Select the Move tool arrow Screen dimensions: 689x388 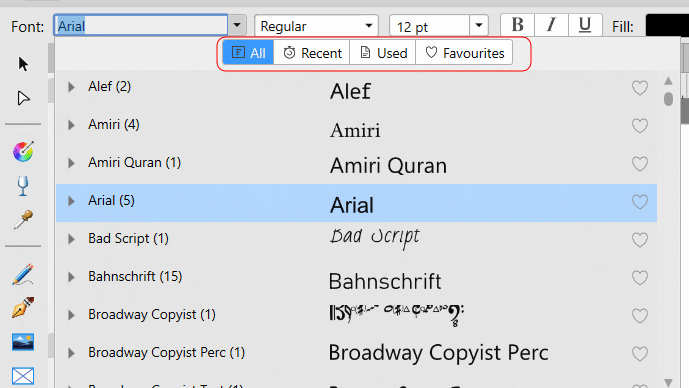tap(23, 64)
